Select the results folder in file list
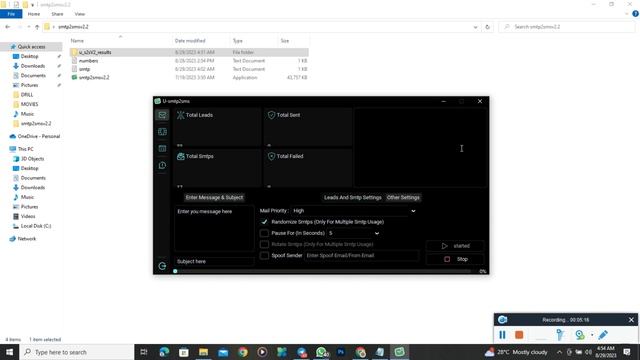The image size is (640, 360). pyautogui.click(x=95, y=52)
